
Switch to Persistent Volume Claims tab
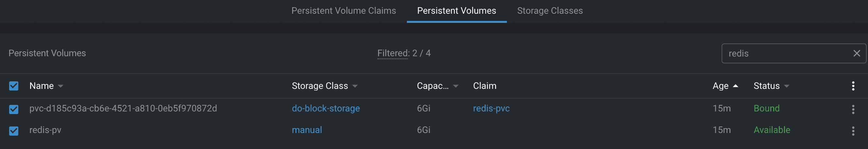click(x=343, y=11)
